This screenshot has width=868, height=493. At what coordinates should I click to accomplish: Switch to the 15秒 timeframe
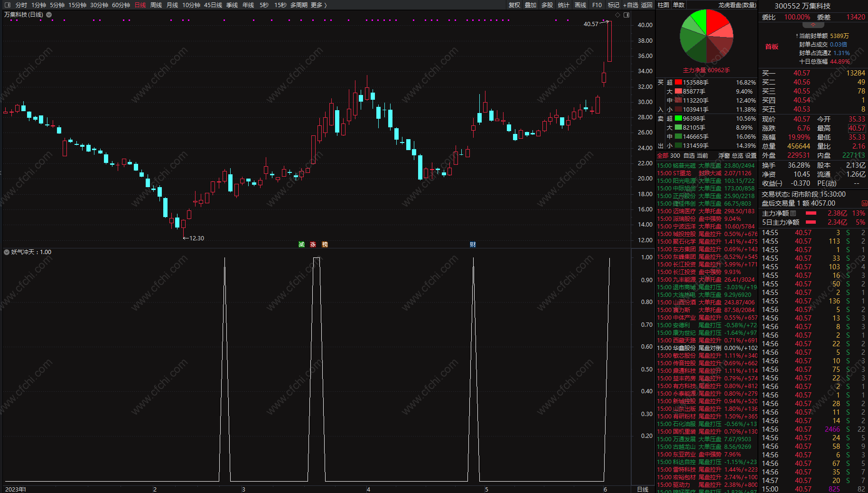point(280,5)
